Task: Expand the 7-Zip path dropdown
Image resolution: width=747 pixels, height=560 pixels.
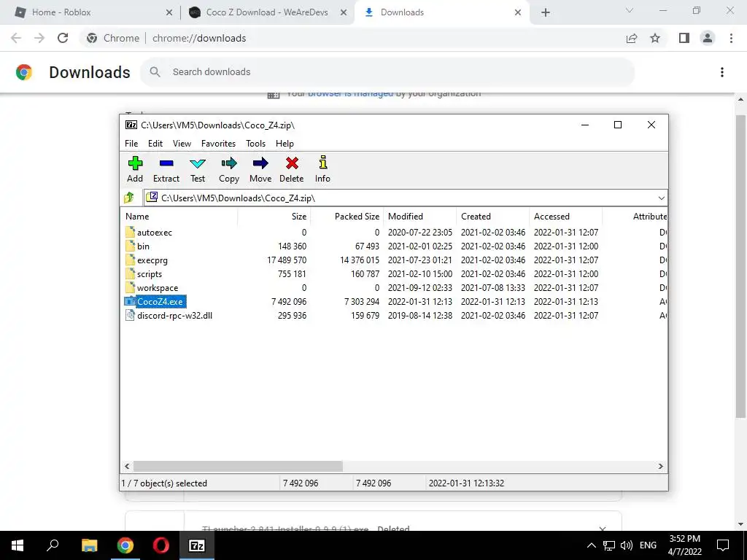Action: pos(661,198)
